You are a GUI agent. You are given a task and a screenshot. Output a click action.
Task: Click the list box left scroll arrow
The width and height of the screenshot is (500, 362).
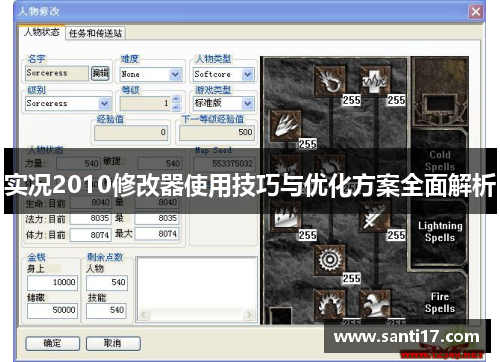click(x=144, y=315)
